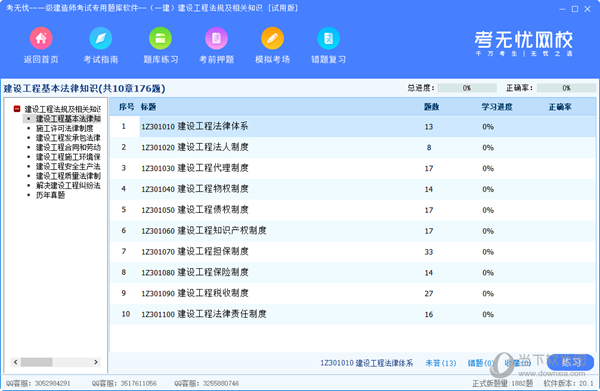Click the 返回首页 home icon
The height and width of the screenshot is (391, 600).
point(41,38)
